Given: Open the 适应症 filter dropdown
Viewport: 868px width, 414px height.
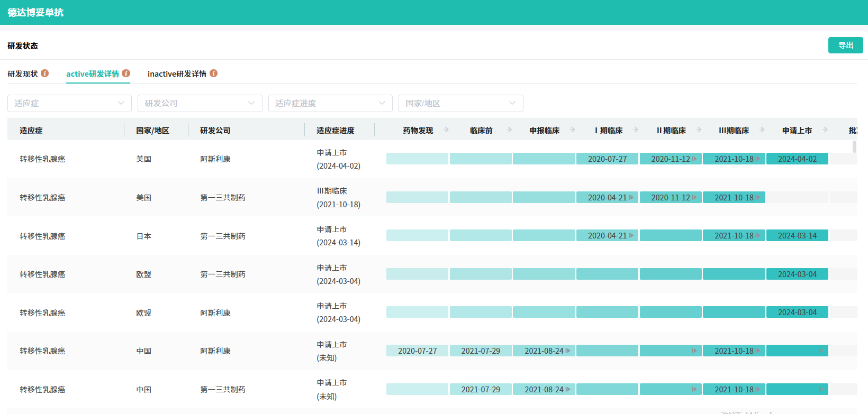Looking at the screenshot, I should point(69,103).
